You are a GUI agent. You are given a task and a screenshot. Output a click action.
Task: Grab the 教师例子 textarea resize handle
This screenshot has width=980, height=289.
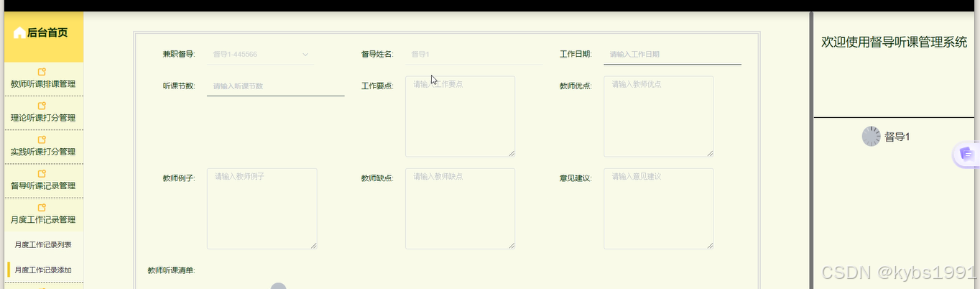click(x=313, y=245)
